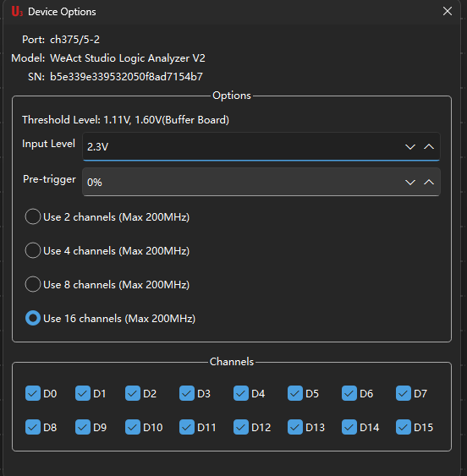Viewport: 467px width, 476px height.
Task: Uncheck the D7 channel box
Action: [x=404, y=393]
